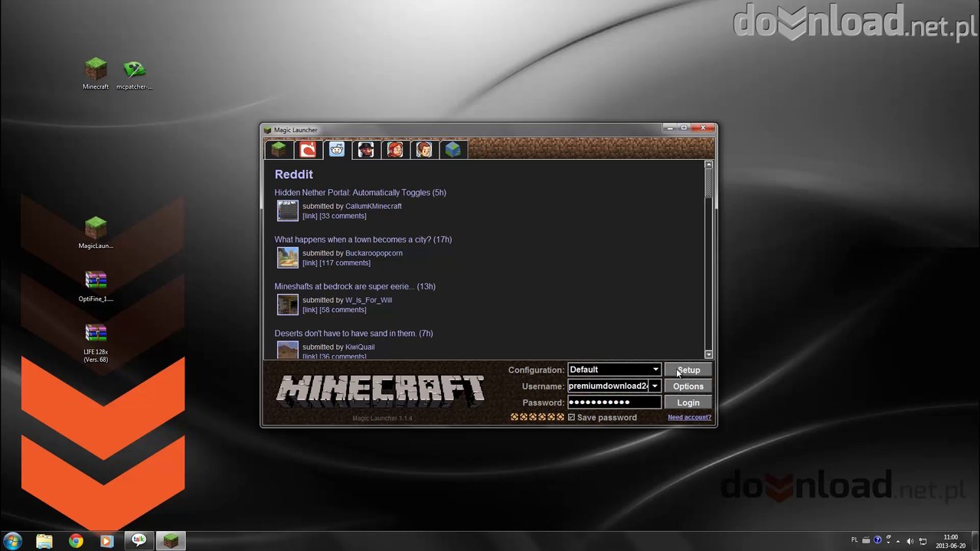Switch to the red logo tab

coord(307,149)
